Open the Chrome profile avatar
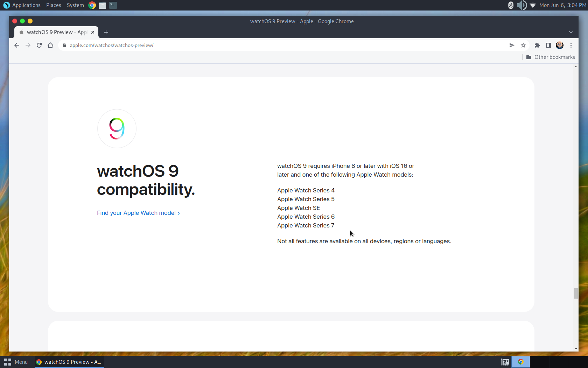588x368 pixels. [560, 45]
